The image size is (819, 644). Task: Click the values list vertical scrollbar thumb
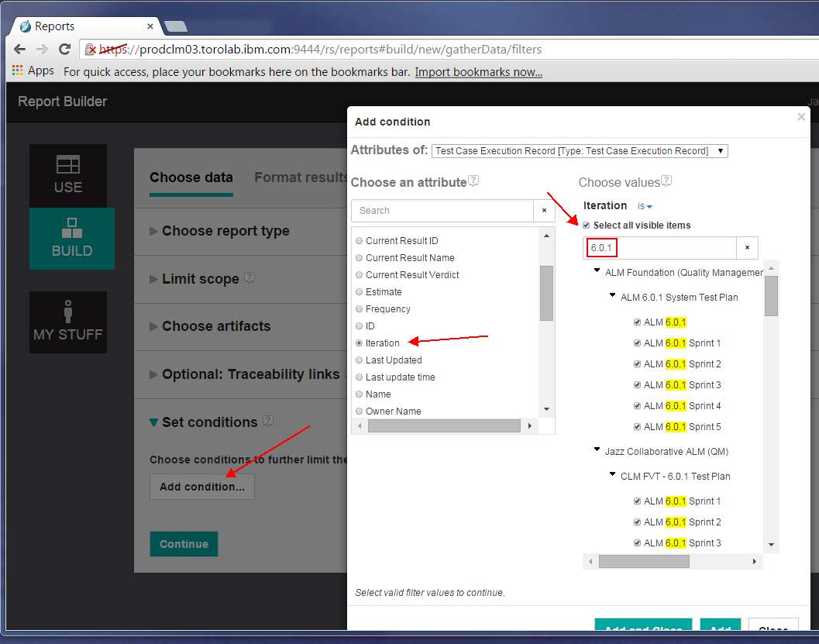click(x=771, y=296)
